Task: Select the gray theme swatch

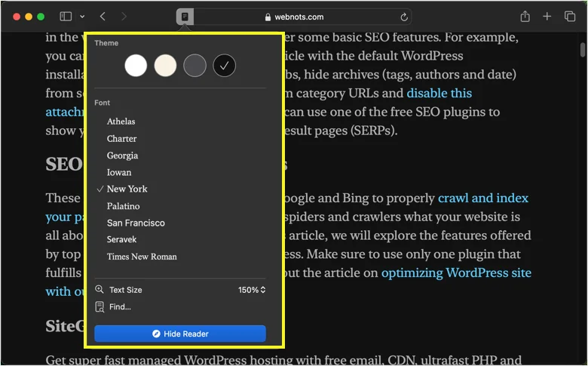Action: [x=194, y=66]
